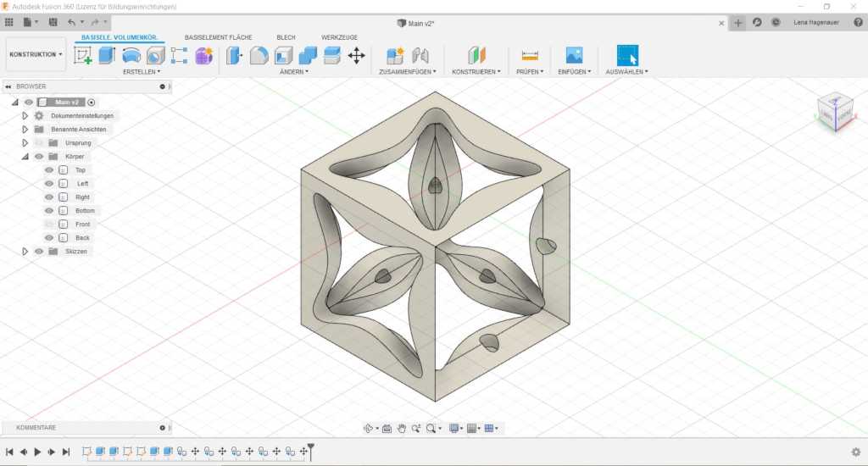Toggle visibility of Right body
Viewport: 868px width, 466px height.
49,197
